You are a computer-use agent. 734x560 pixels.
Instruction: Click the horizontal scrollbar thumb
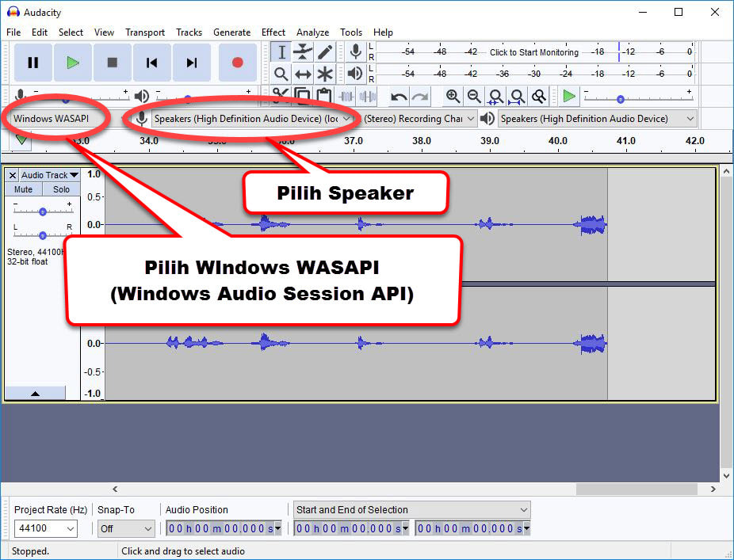(x=637, y=489)
